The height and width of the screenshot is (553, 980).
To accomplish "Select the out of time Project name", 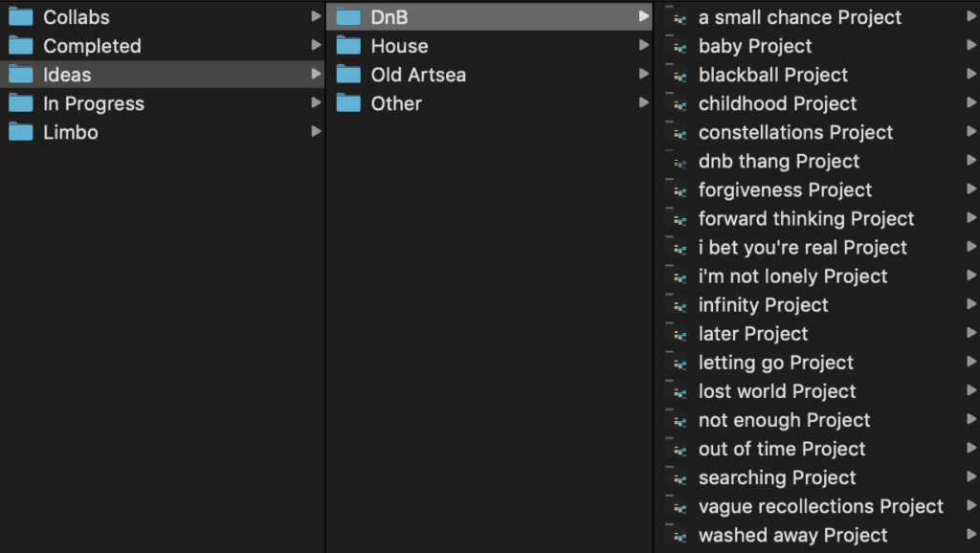I will point(782,449).
